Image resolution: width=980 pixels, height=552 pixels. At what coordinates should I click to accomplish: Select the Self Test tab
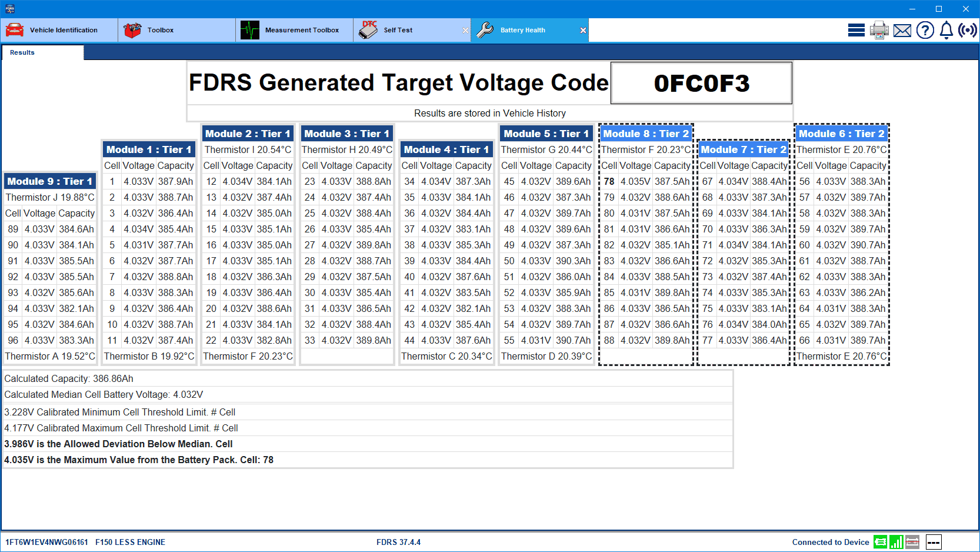click(406, 30)
